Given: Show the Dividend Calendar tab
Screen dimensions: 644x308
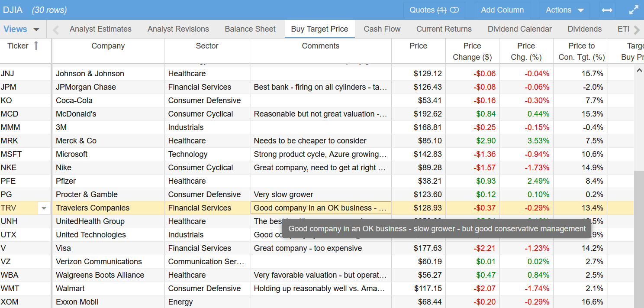Looking at the screenshot, I should 520,29.
